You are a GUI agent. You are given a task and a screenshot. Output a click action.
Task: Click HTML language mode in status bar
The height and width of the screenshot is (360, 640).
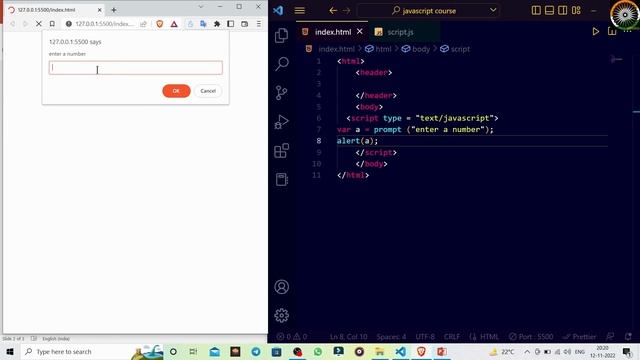tap(489, 337)
